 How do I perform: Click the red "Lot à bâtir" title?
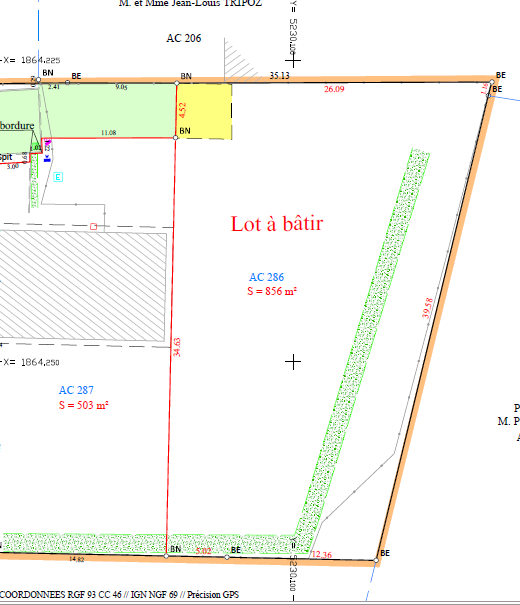tap(277, 224)
